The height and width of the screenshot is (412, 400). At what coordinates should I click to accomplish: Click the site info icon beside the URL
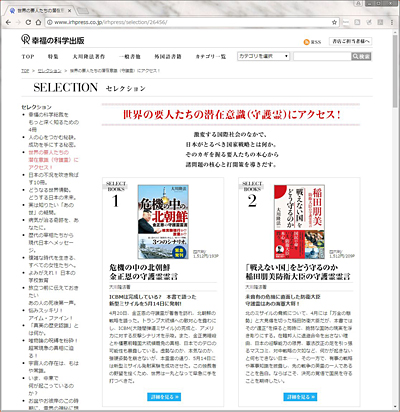pyautogui.click(x=50, y=22)
